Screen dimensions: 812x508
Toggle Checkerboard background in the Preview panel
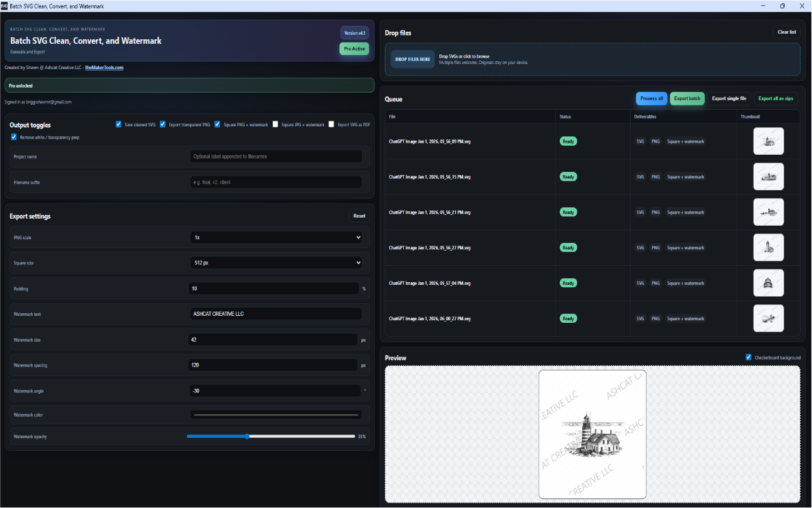click(x=748, y=357)
